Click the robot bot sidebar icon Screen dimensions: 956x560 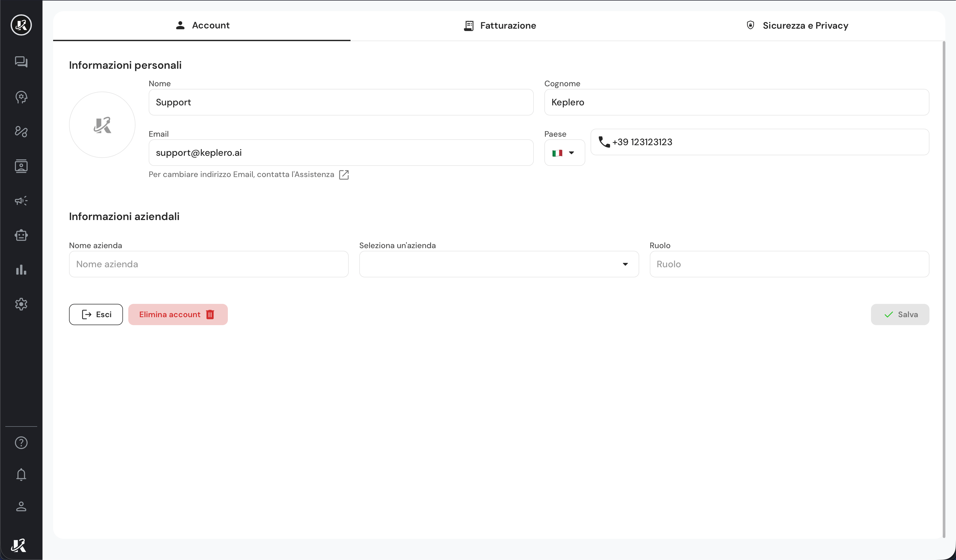pyautogui.click(x=21, y=235)
